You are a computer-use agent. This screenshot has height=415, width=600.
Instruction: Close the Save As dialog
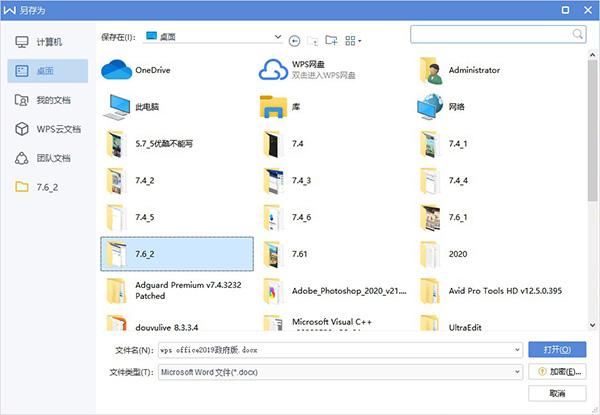pyautogui.click(x=588, y=10)
